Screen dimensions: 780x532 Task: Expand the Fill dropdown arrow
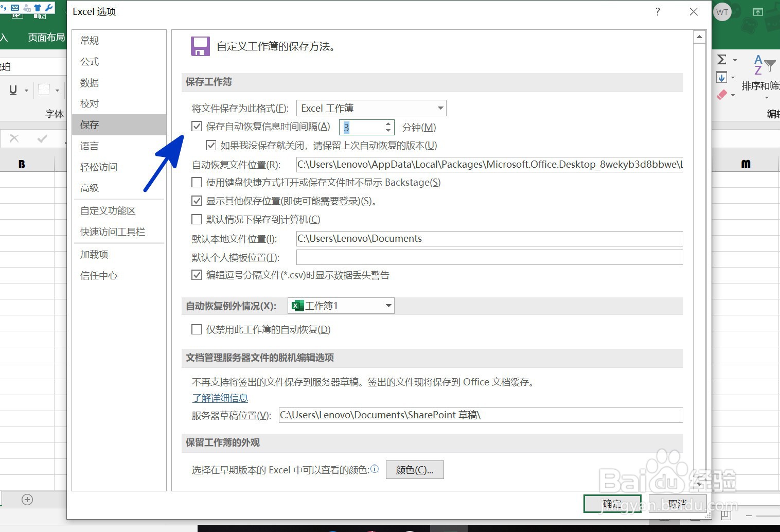[x=733, y=78]
